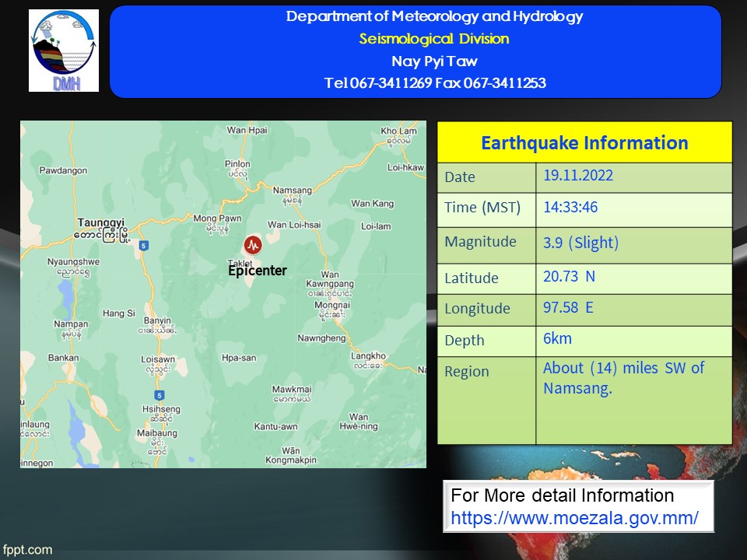Image resolution: width=747 pixels, height=560 pixels.
Task: Open the moezala.gov.mm link
Action: (x=574, y=518)
